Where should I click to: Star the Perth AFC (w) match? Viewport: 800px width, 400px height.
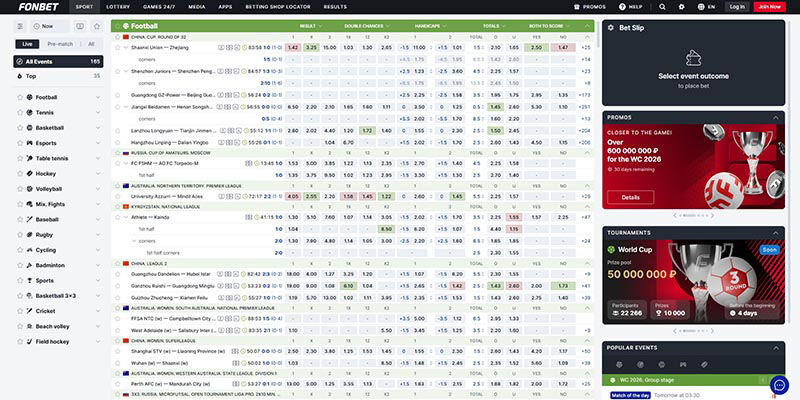pos(117,384)
